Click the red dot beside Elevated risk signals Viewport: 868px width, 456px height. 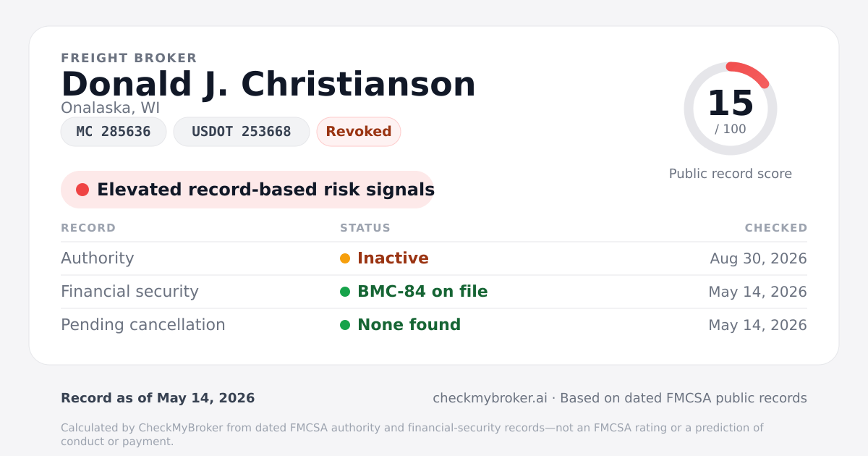coord(82,190)
